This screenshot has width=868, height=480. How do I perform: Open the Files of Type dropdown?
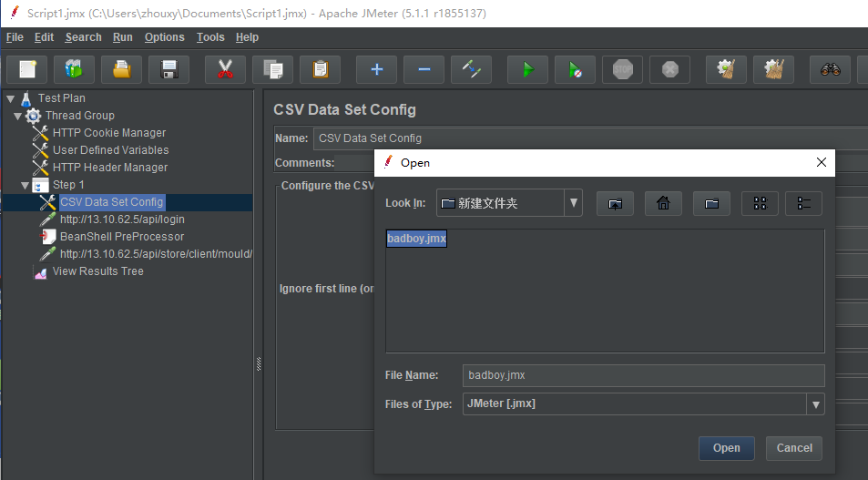point(815,404)
